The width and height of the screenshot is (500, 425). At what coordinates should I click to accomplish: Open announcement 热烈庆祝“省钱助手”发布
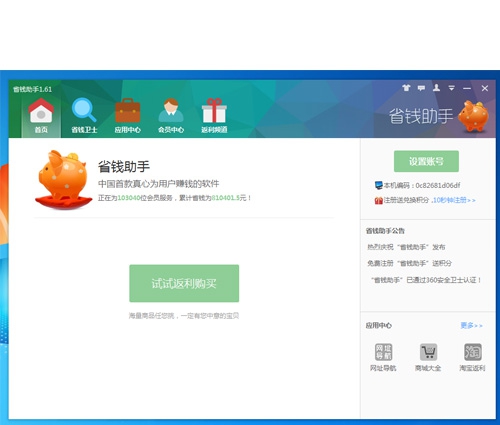(406, 247)
